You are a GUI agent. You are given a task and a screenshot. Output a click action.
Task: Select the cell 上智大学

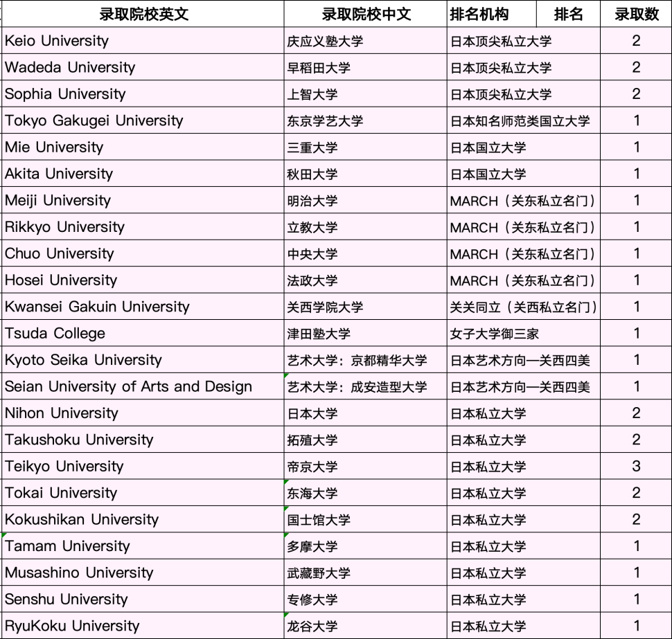366,93
